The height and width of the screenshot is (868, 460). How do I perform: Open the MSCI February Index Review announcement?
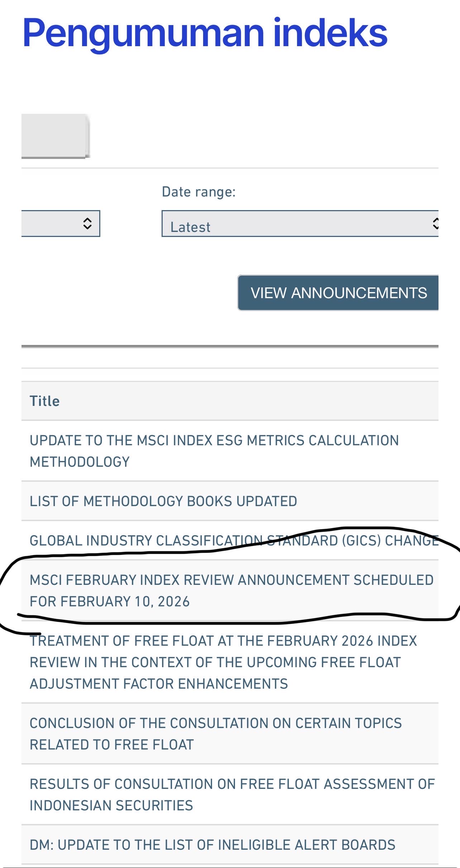pos(231,591)
